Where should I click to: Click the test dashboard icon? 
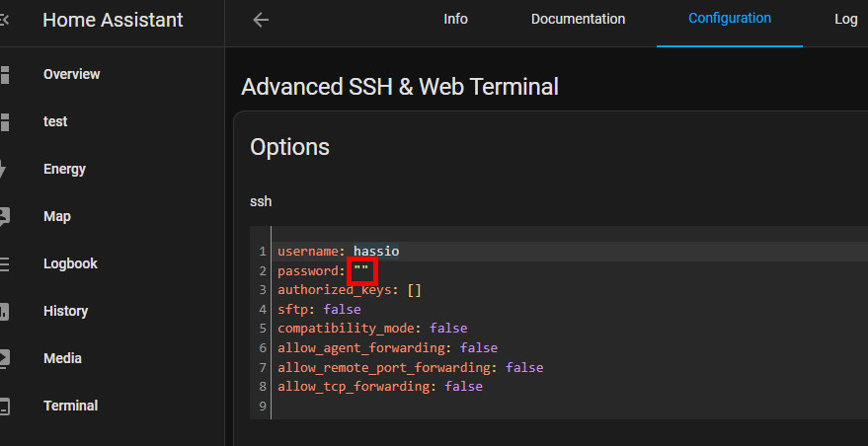pos(4,121)
